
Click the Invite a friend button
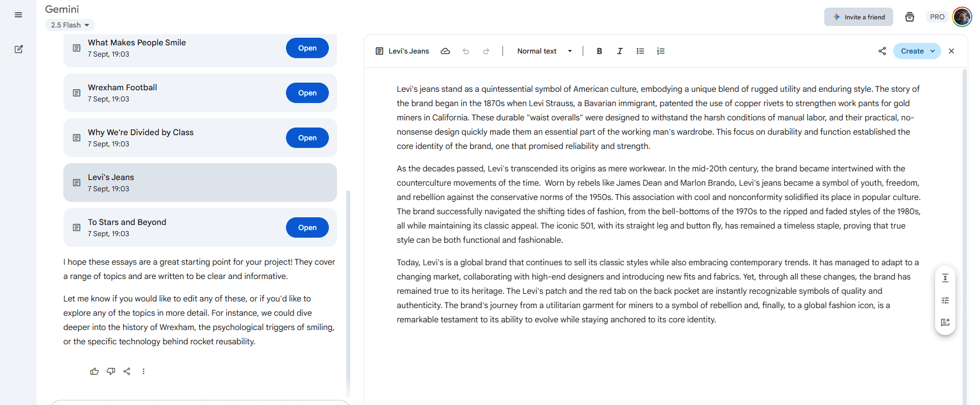(858, 17)
